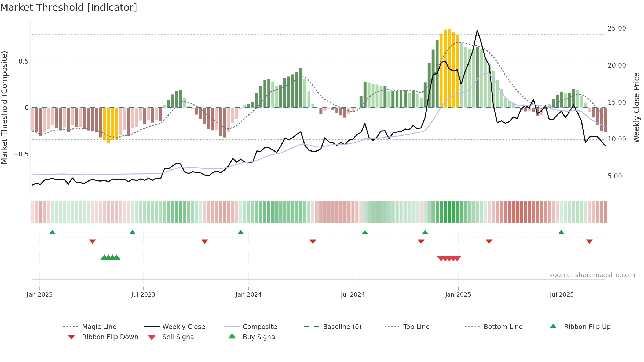Screen dimensions: 644x362
Task: Click the 20.00 price axis label
Action: pos(617,65)
